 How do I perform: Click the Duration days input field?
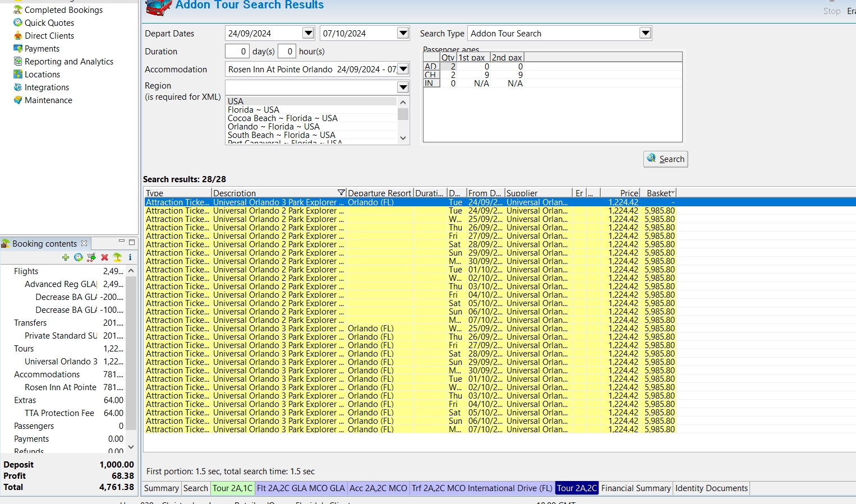click(x=237, y=52)
